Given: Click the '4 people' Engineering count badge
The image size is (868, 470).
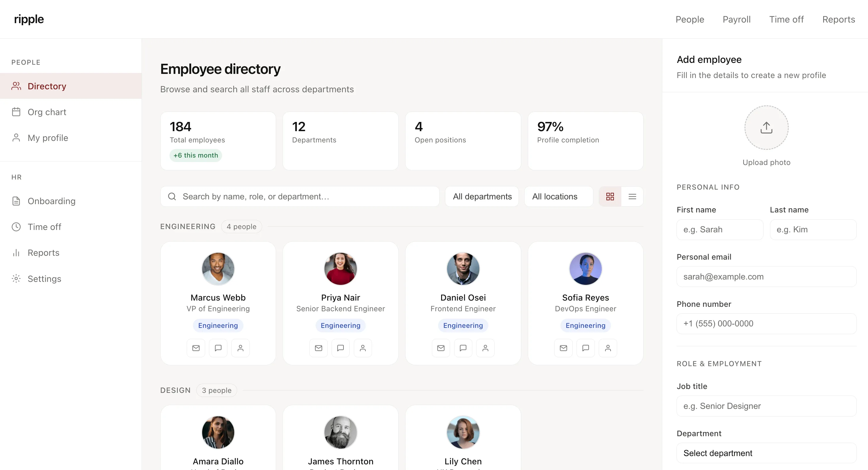Looking at the screenshot, I should [x=241, y=226].
